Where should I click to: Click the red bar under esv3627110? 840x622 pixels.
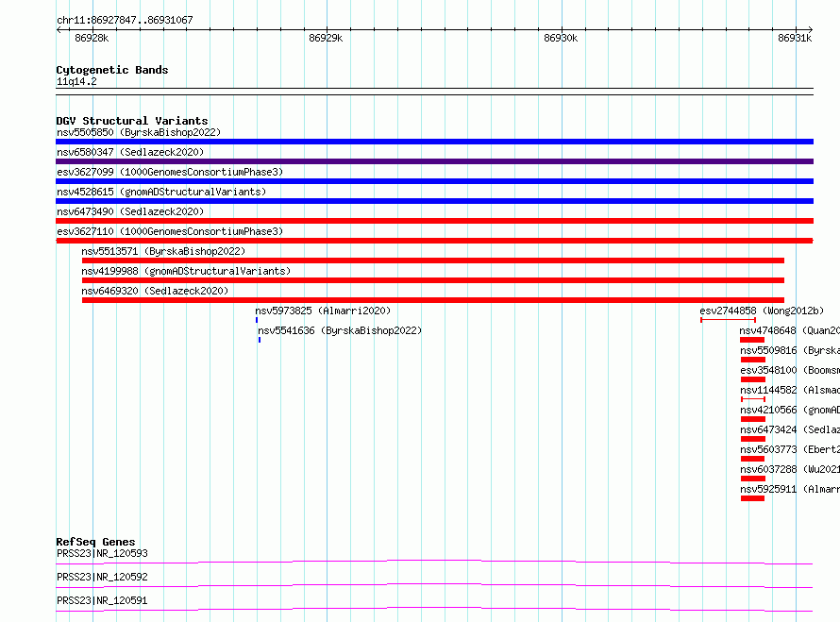coord(434,241)
